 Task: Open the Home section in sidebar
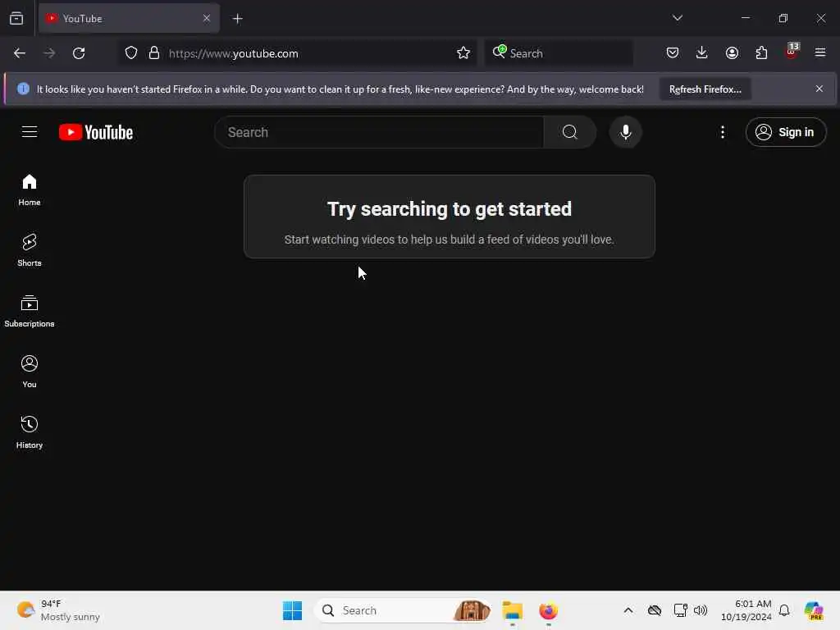[30, 190]
